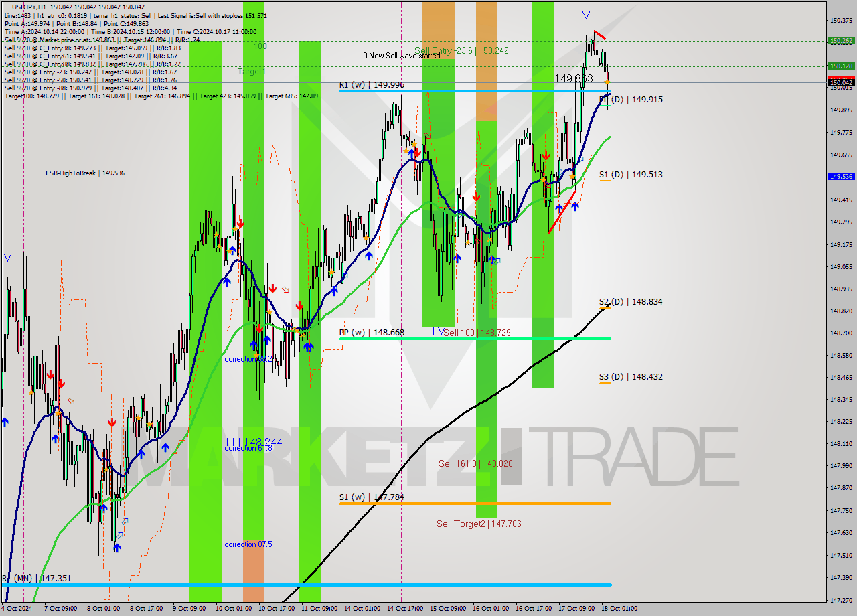Click the 'Sell Entry -23.6 | 150.242' label
The height and width of the screenshot is (616, 857).
461,50
